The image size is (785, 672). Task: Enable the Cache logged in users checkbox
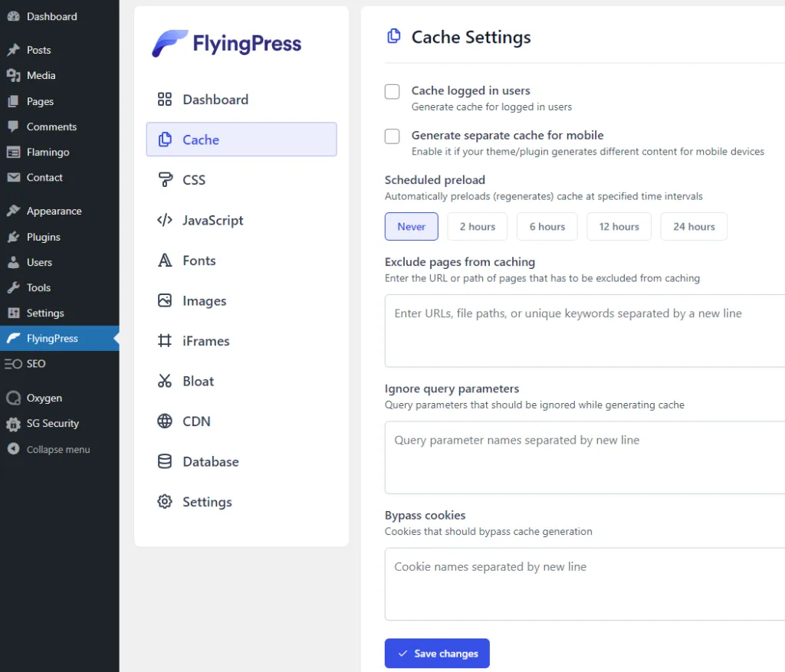click(x=392, y=92)
